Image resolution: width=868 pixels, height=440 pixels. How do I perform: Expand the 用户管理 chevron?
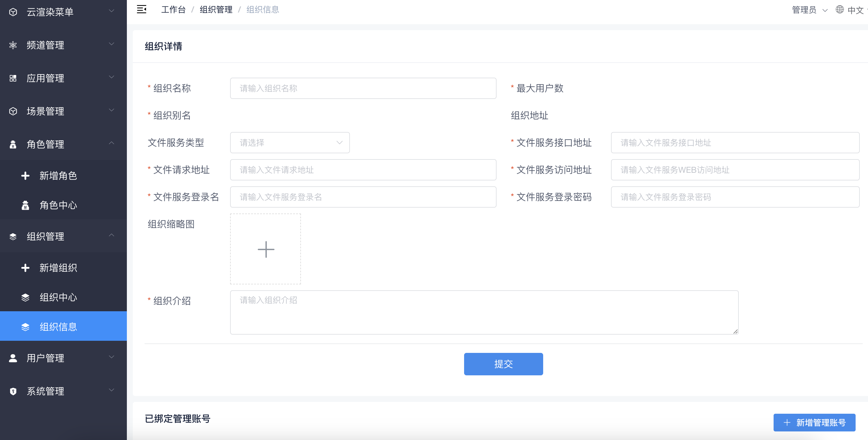[112, 357]
